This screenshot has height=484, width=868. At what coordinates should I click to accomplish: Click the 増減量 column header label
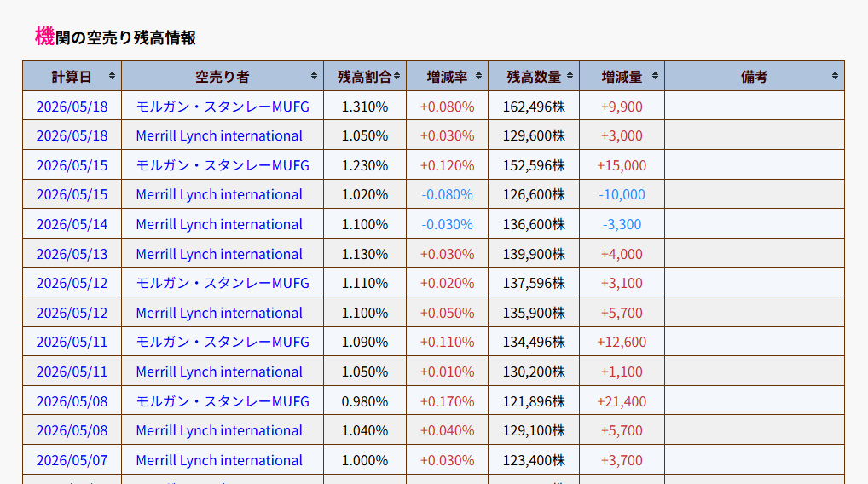(622, 77)
